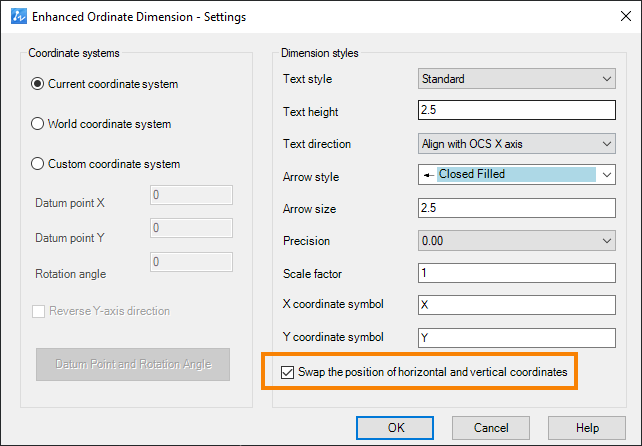Click the Y coordinate symbol field

(517, 337)
